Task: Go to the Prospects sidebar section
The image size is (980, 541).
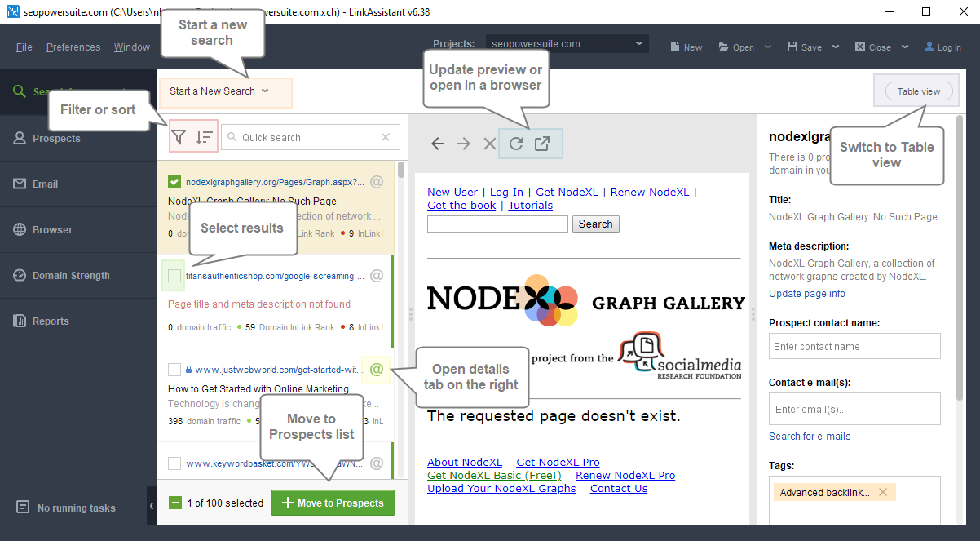Action: pos(78,139)
